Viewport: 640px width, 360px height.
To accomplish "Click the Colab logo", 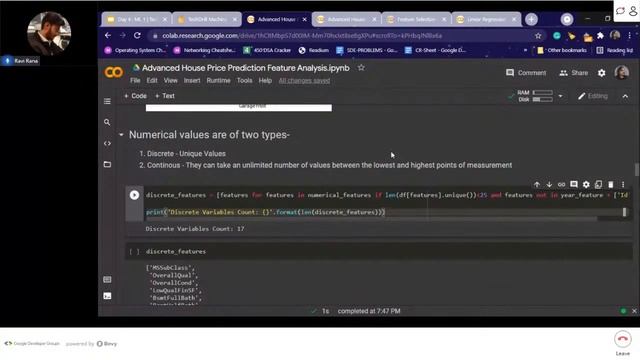I will pos(113,72).
